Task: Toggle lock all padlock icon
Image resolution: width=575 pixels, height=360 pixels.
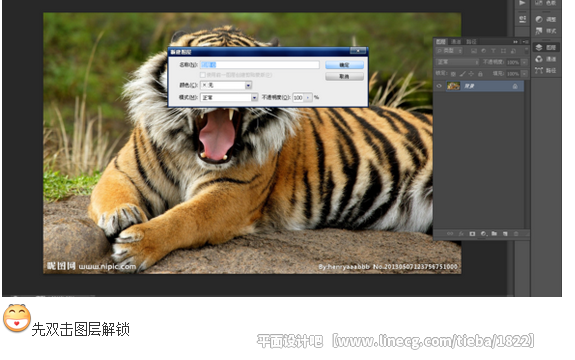Action: (x=480, y=74)
